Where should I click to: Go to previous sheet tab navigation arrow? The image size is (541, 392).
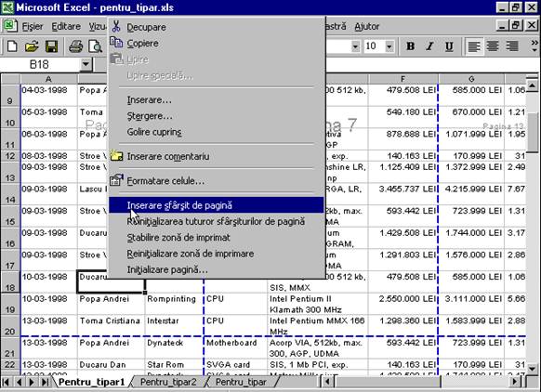(x=19, y=382)
